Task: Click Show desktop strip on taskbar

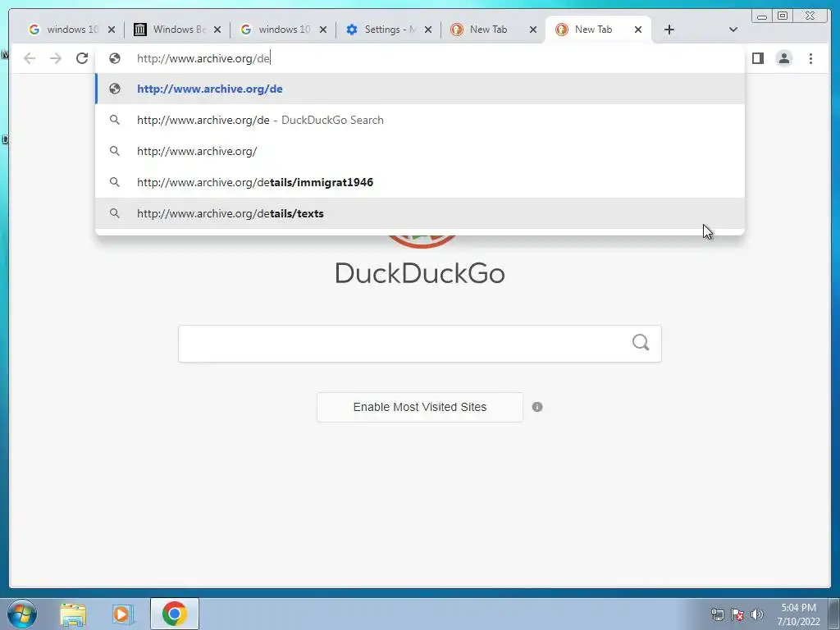Action: point(834,614)
